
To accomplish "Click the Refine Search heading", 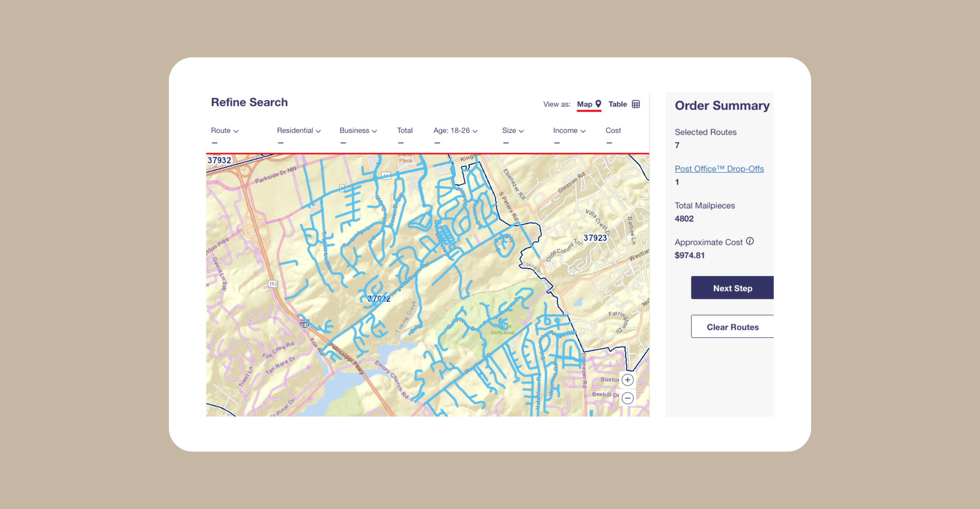I will pyautogui.click(x=250, y=103).
